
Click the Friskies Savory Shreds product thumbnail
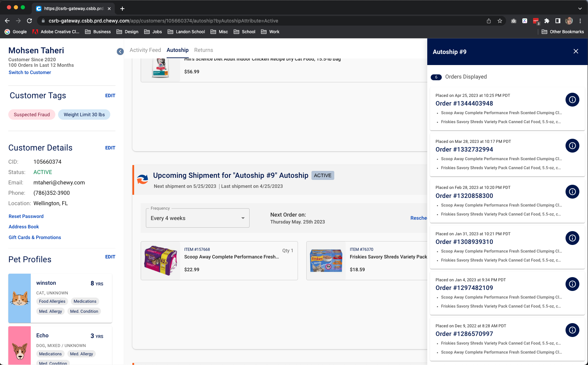(326, 261)
